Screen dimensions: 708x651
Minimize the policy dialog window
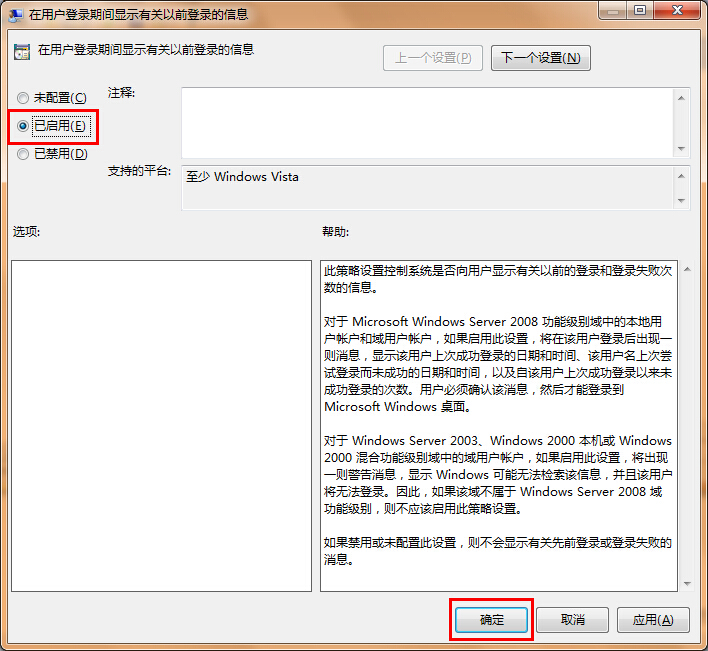click(x=613, y=11)
